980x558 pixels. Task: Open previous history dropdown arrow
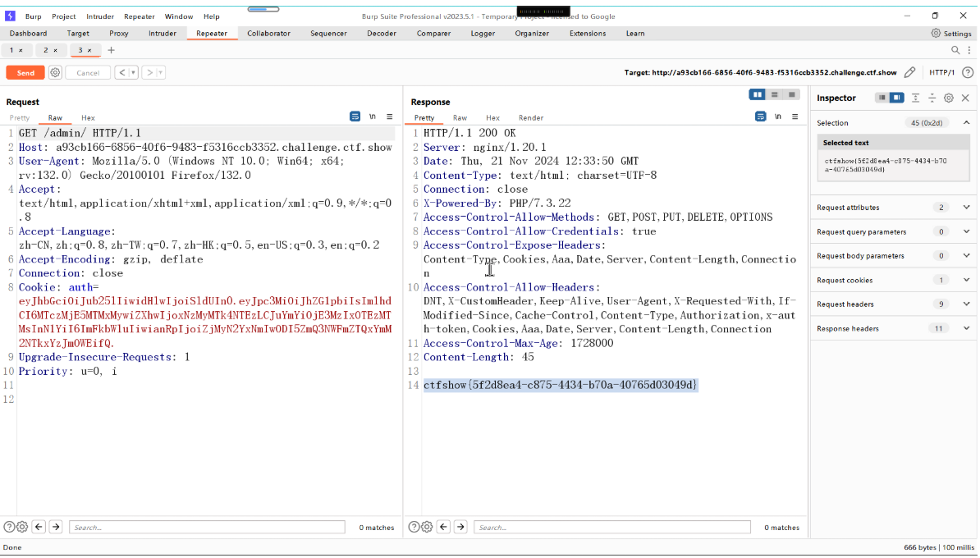pos(133,72)
